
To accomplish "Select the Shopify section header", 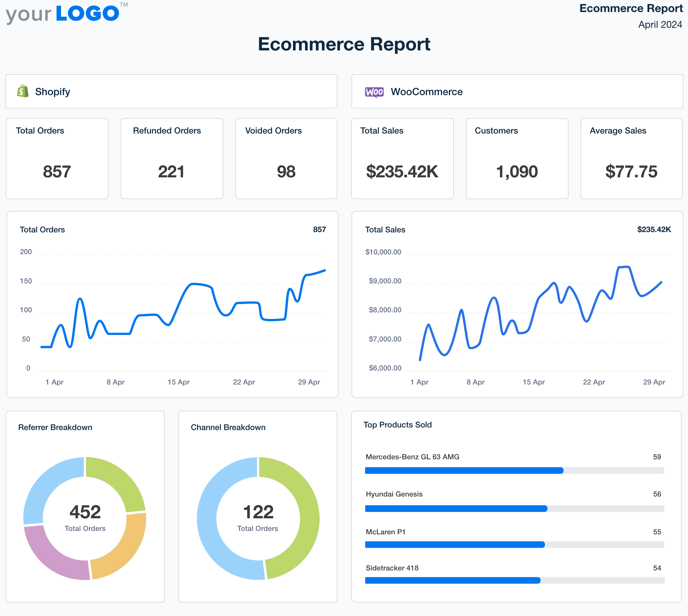I will click(x=52, y=91).
